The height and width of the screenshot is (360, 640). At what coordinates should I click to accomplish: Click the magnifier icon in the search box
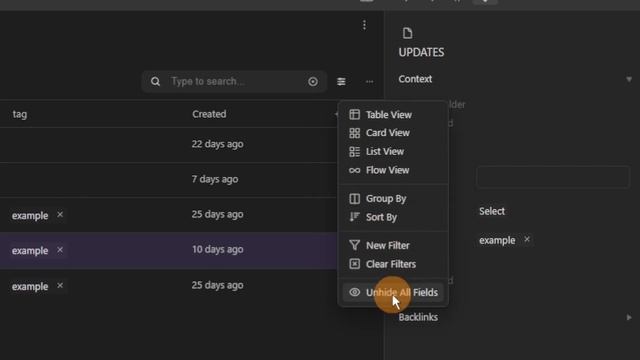[x=155, y=82]
